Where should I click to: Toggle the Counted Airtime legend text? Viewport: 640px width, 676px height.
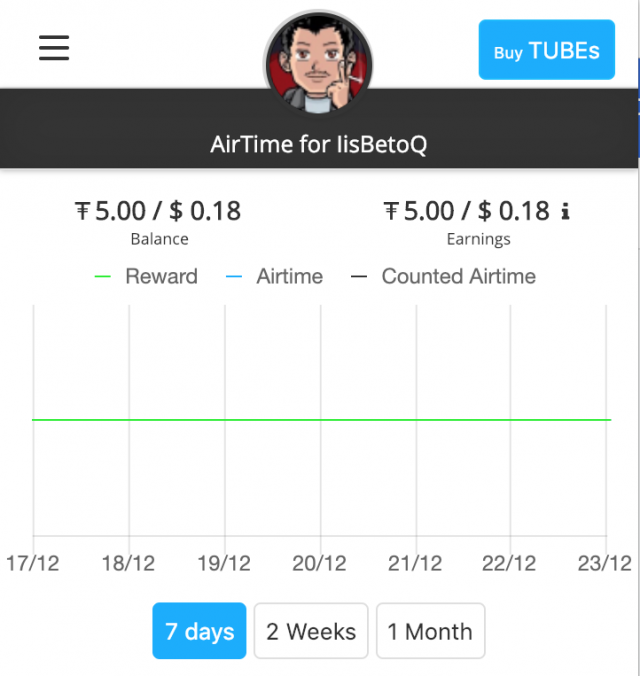point(458,277)
